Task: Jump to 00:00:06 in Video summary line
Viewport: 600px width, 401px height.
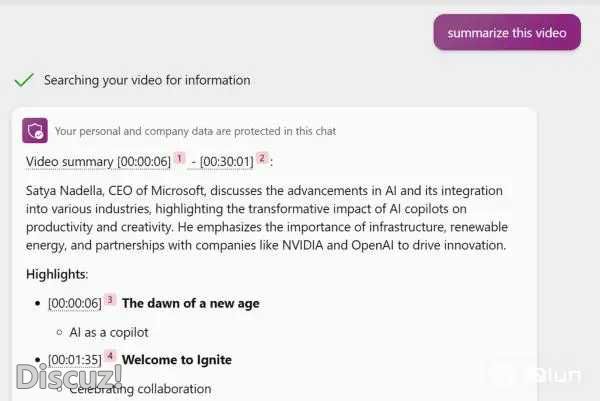Action: point(144,161)
